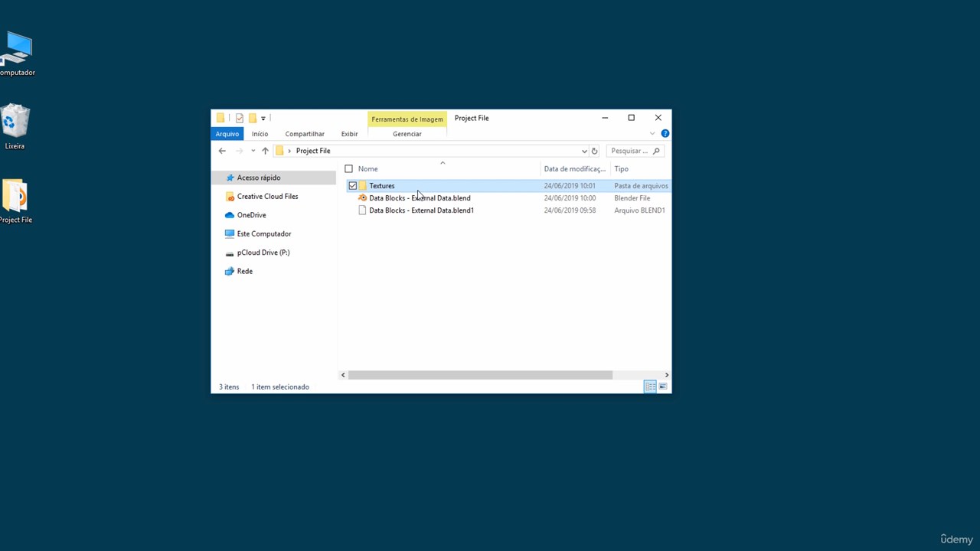Open OneDrive in the navigation pane
The image size is (980, 551).
point(251,215)
